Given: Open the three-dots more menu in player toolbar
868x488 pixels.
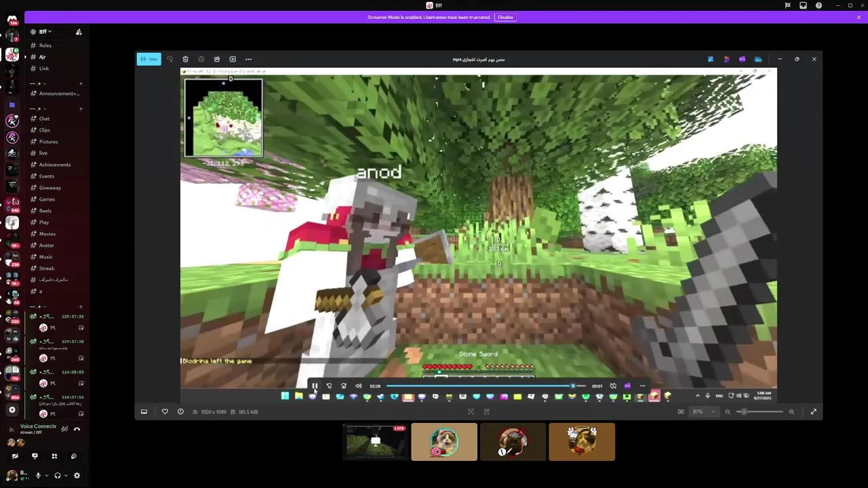Looking at the screenshot, I should 248,59.
